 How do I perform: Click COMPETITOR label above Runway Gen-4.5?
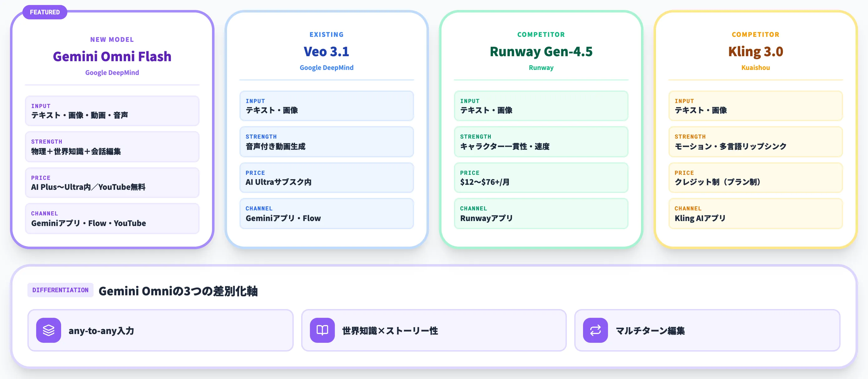point(541,34)
